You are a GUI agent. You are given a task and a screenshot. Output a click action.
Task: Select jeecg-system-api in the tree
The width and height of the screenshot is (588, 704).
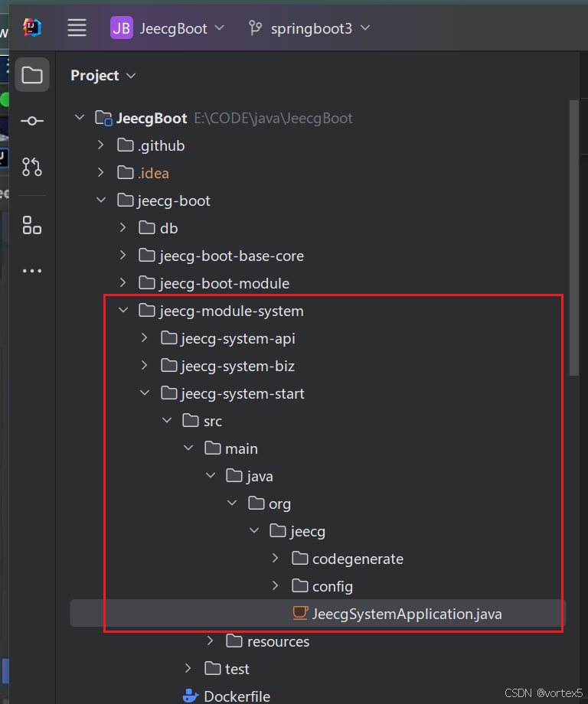pos(238,339)
